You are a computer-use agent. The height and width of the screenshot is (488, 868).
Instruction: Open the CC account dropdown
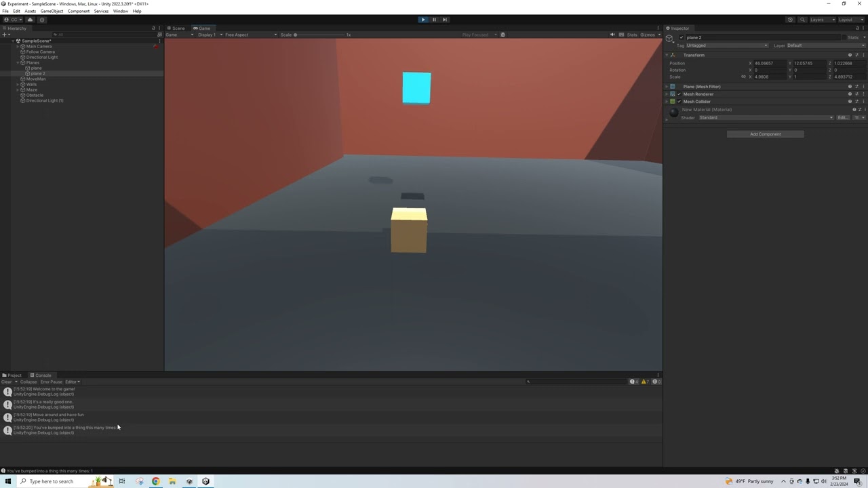click(13, 20)
